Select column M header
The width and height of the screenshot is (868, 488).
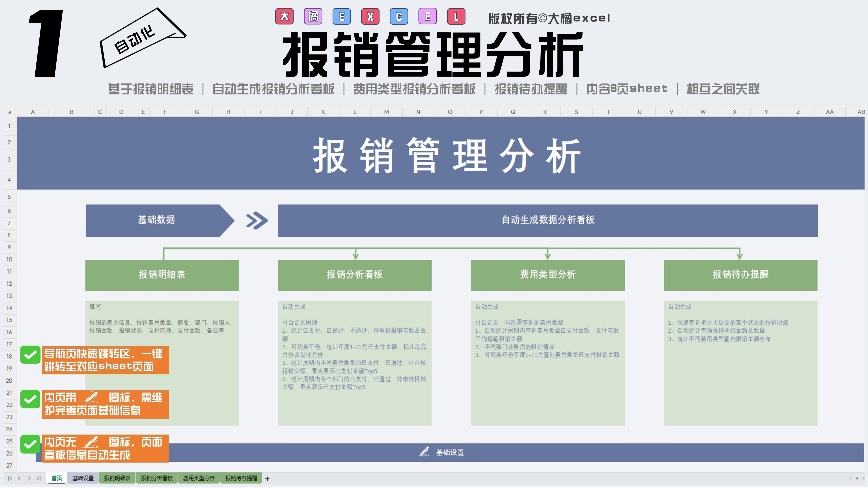coord(386,112)
